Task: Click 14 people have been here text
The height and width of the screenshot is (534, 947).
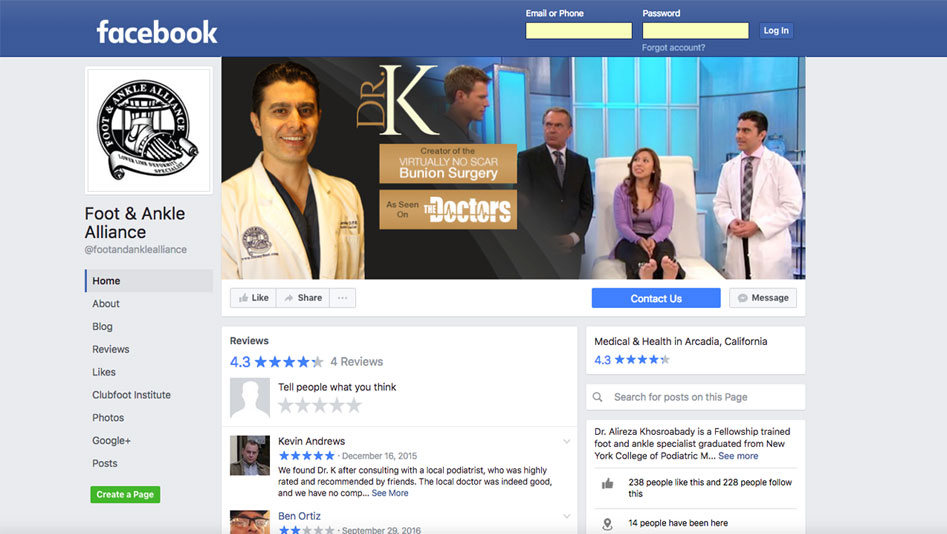Action: [678, 523]
